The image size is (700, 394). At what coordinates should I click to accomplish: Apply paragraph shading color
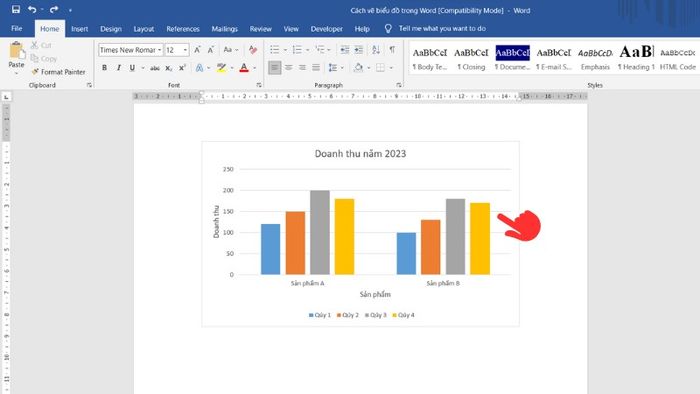coord(358,68)
